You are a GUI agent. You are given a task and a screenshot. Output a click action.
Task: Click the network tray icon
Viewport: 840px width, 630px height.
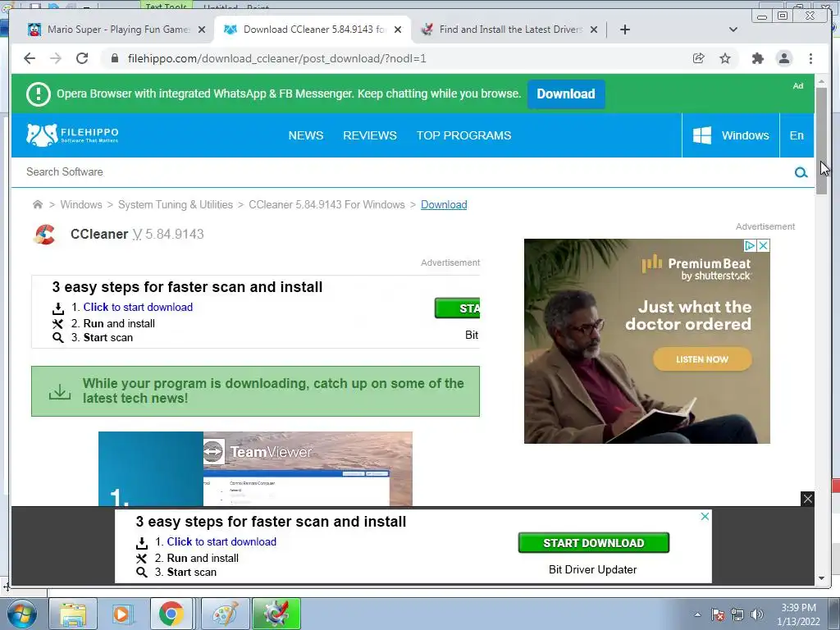pyautogui.click(x=737, y=614)
